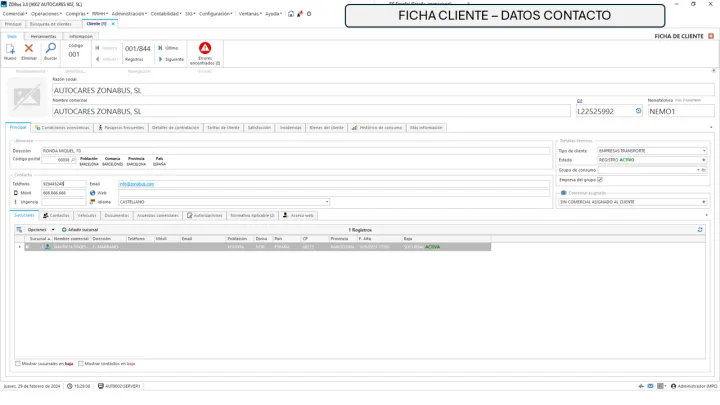Go to last record with Último

coord(170,47)
